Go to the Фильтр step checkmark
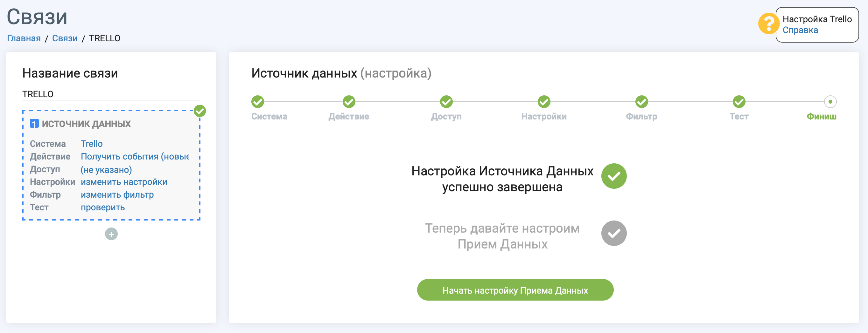This screenshot has height=333, width=868. pos(641,102)
